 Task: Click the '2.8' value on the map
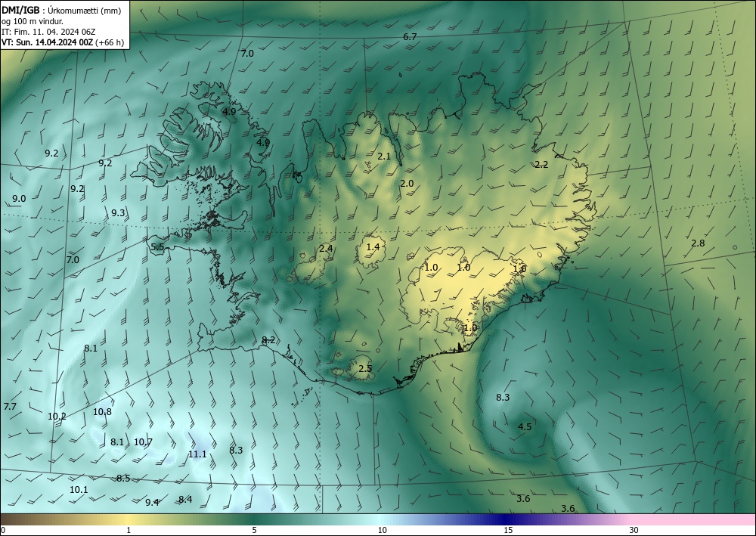[698, 243]
